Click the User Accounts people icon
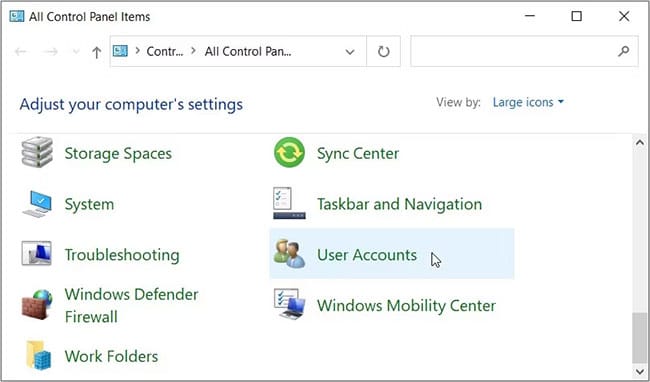The width and height of the screenshot is (650, 382). coord(289,253)
